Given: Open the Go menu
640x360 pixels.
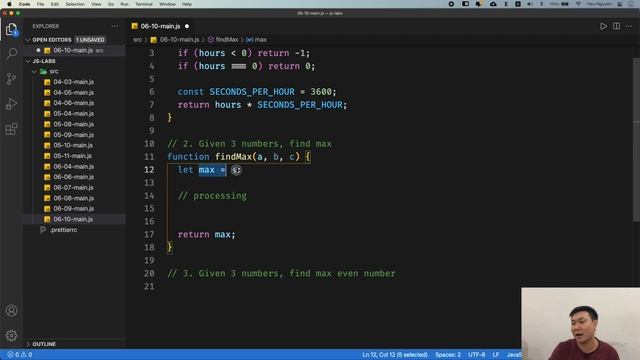Looking at the screenshot, I should click(111, 4).
